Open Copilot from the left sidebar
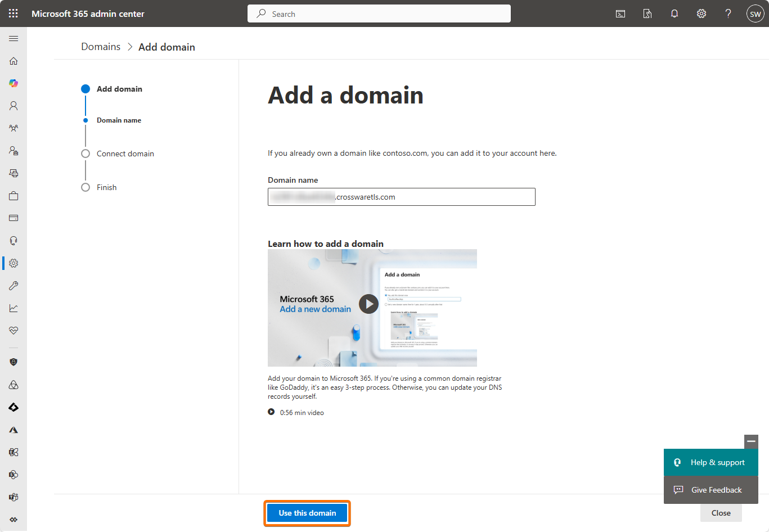Image resolution: width=769 pixels, height=532 pixels. pos(14,83)
